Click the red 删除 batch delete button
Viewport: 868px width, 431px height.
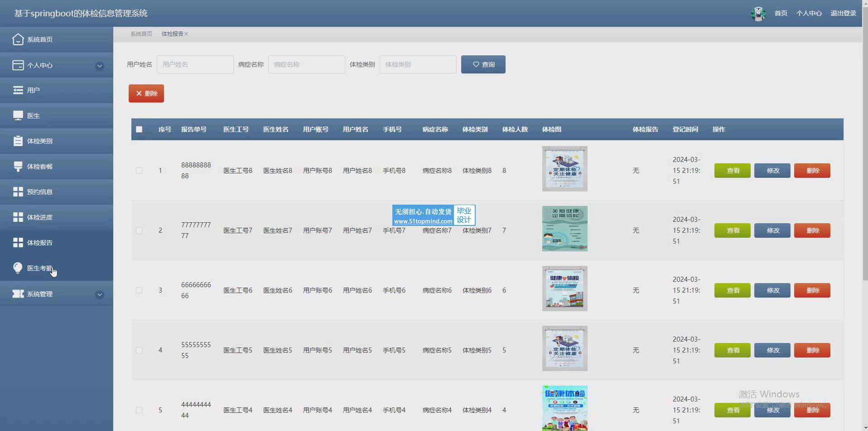146,93
